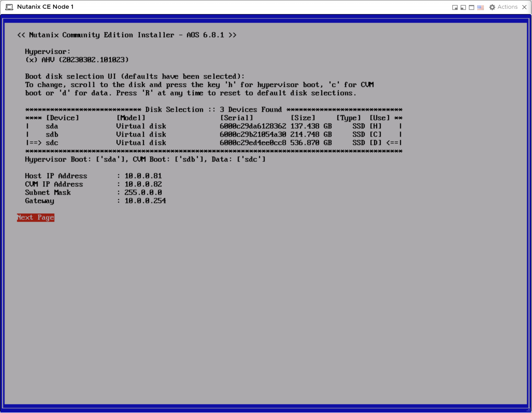Select the smallest screen scaling icon
Image resolution: width=532 pixels, height=413 pixels.
pyautogui.click(x=455, y=7)
